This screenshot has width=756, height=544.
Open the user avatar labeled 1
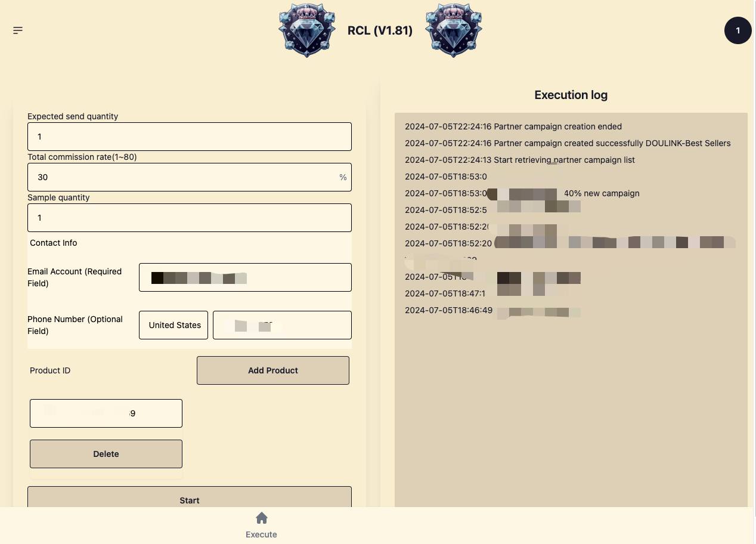click(738, 30)
